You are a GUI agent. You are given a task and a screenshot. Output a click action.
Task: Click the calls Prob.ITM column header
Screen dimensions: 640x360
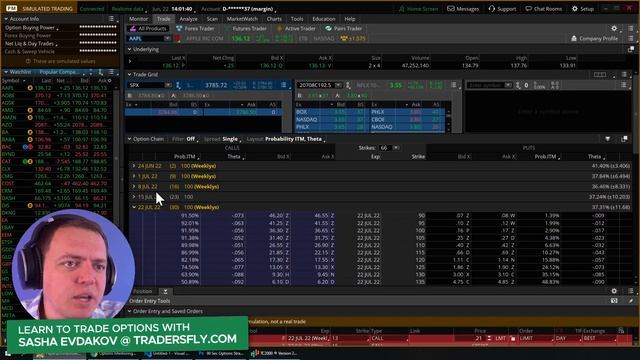185,156
